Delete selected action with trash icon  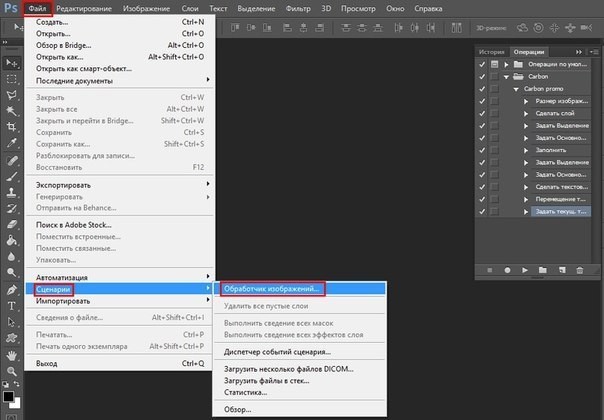[x=580, y=270]
